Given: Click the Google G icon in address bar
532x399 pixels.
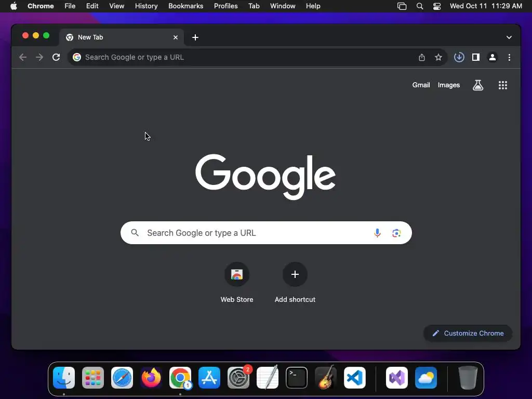Looking at the screenshot, I should click(x=77, y=57).
